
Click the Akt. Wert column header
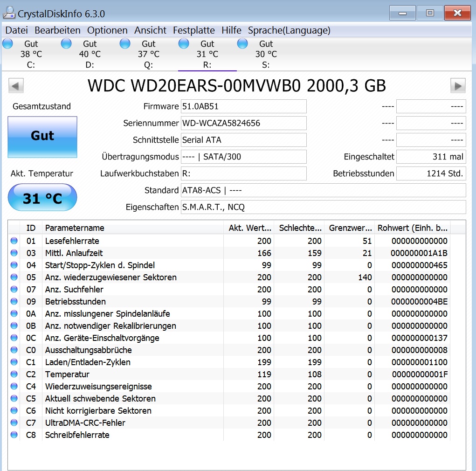(x=249, y=228)
